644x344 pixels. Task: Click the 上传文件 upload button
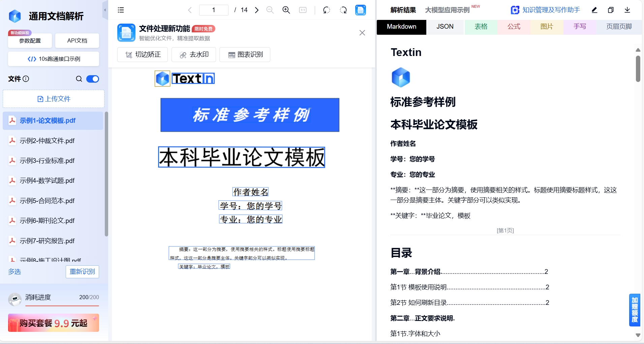(x=53, y=98)
